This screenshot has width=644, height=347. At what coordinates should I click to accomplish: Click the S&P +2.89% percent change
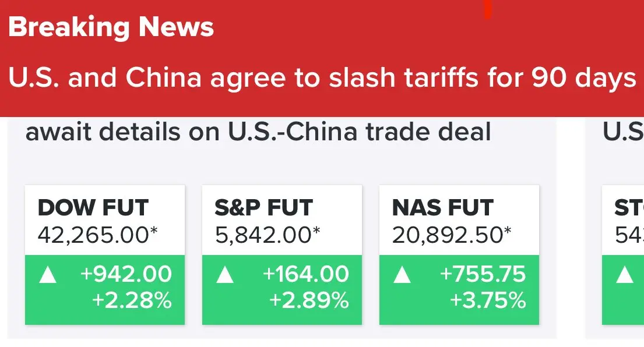(x=309, y=300)
